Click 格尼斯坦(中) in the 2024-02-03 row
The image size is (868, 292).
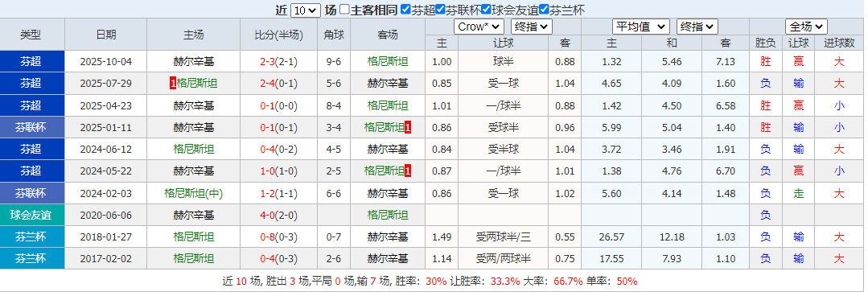coord(194,193)
